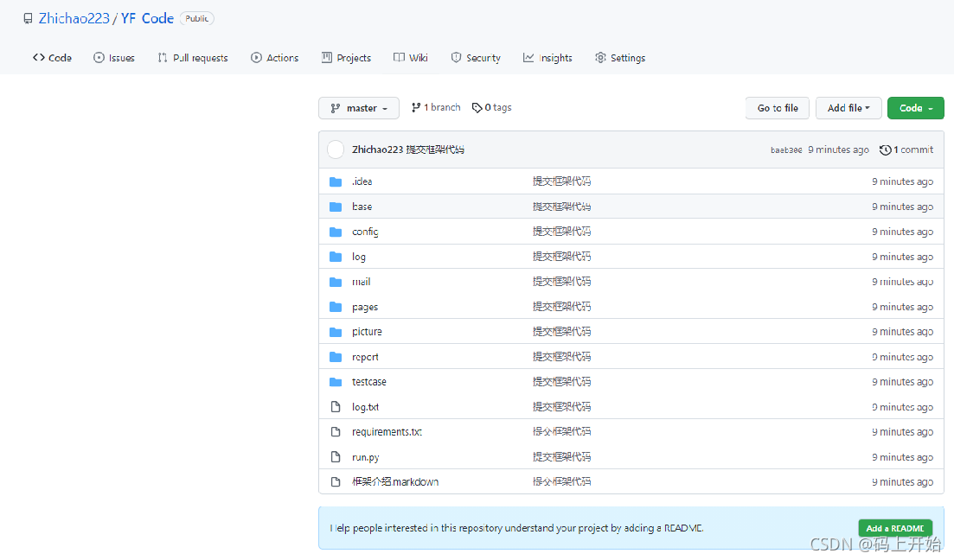Image resolution: width=954 pixels, height=560 pixels.
Task: Click the Go to file button
Action: (778, 108)
